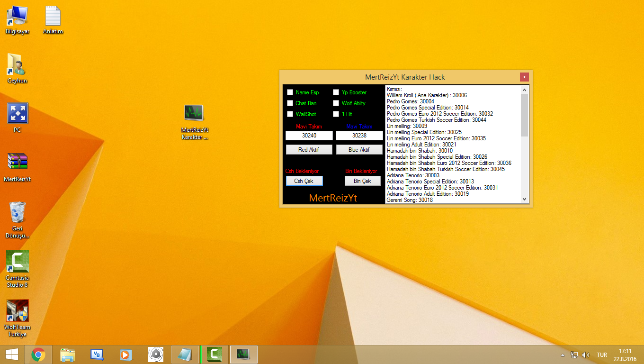Viewport: 644px width, 364px height.
Task: Click the MertReizYt Karakter Hack title bar
Action: (x=405, y=77)
